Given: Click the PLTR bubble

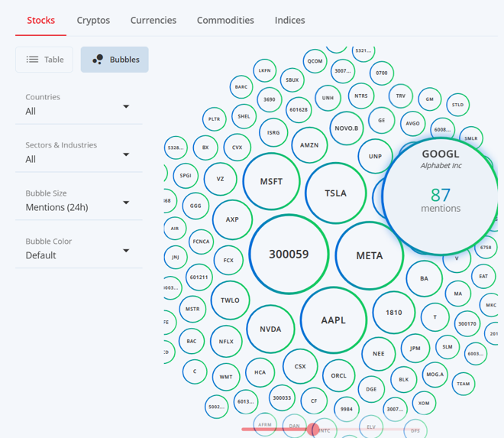Looking at the screenshot, I should coord(214,119).
